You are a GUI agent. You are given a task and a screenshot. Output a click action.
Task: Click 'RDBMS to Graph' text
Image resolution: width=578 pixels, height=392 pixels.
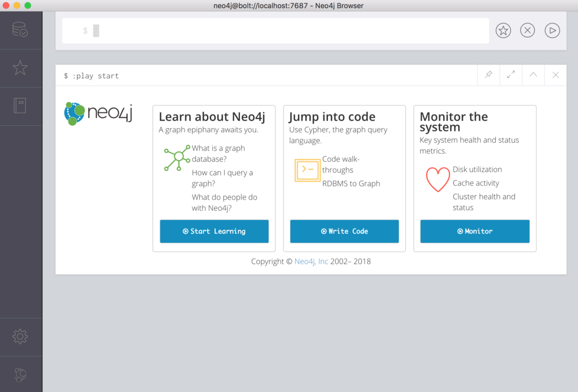[x=351, y=183]
